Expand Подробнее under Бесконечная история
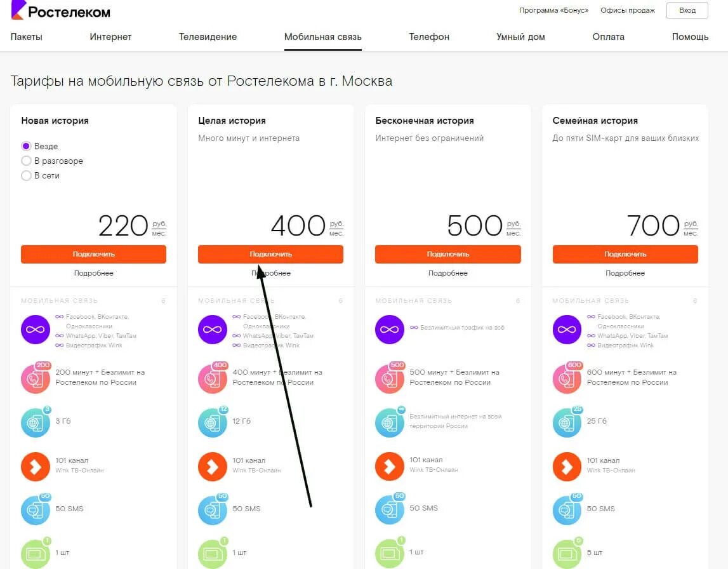This screenshot has height=569, width=728. (447, 273)
